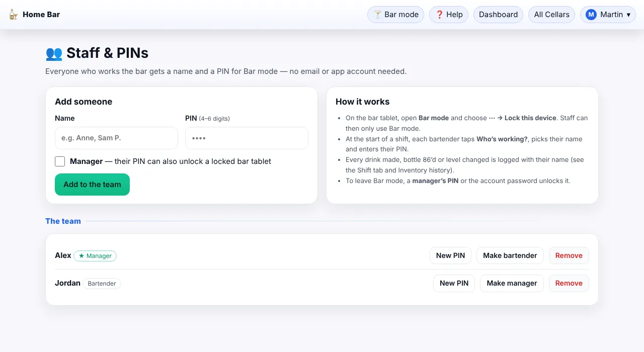Click the Home Bar title text
Viewport: 644px width, 352px height.
coord(41,15)
